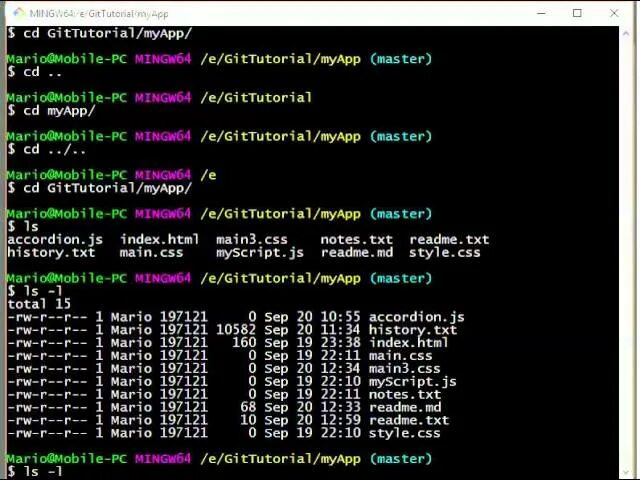This screenshot has height=480, width=640.
Task: Click history.txt in the plain ls output
Action: (51, 253)
